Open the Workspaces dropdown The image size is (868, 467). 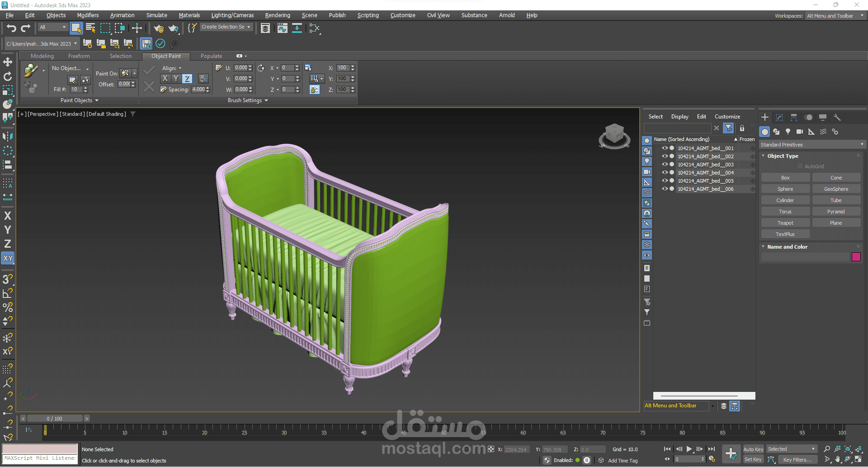(835, 16)
